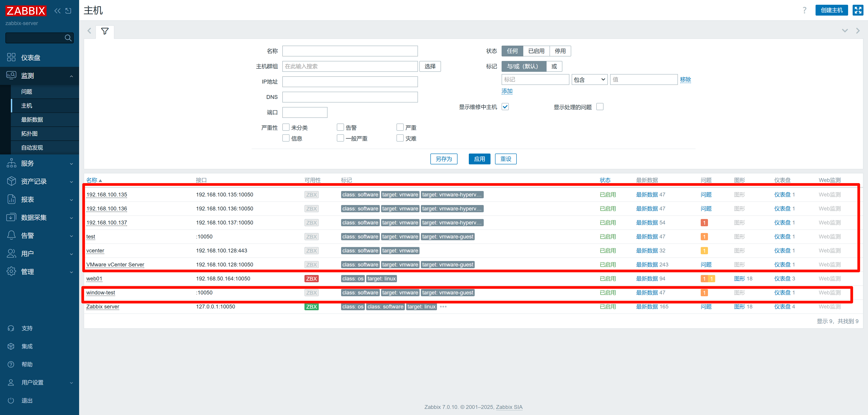Check the 信息 severity checkbox

click(286, 138)
